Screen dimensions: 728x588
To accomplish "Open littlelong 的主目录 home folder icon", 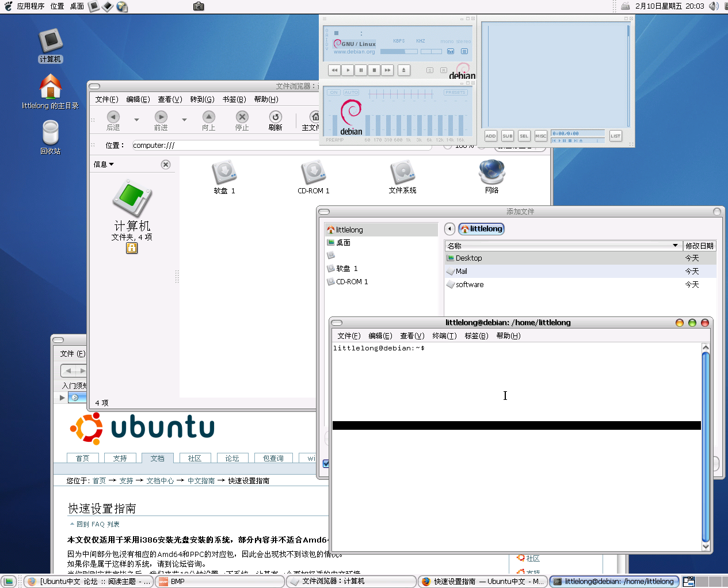I will coord(50,91).
